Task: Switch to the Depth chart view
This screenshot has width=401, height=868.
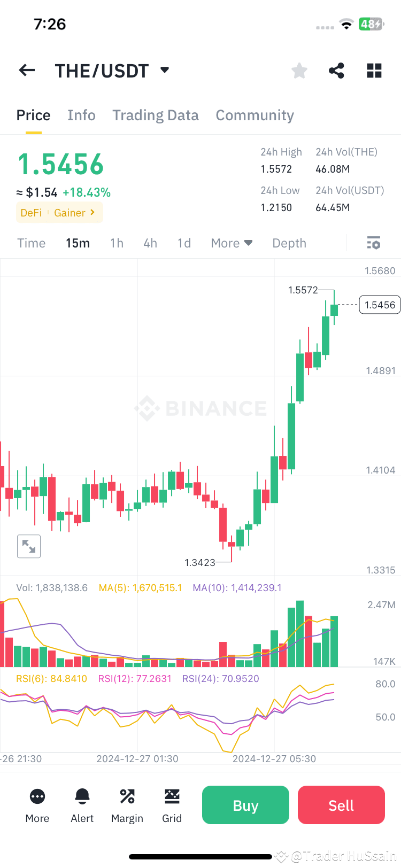Action: [289, 243]
